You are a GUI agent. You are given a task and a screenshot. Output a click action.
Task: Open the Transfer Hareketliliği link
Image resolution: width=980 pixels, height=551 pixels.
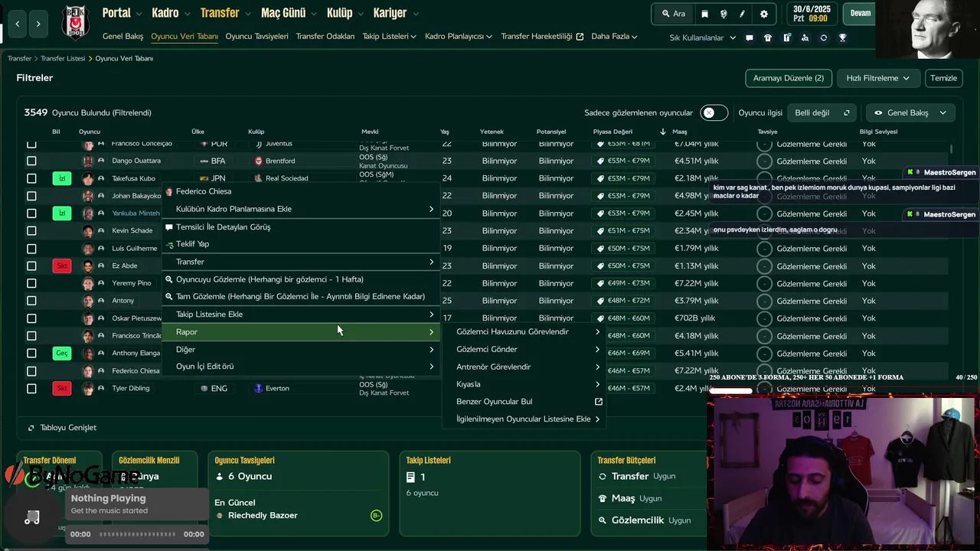pyautogui.click(x=542, y=36)
